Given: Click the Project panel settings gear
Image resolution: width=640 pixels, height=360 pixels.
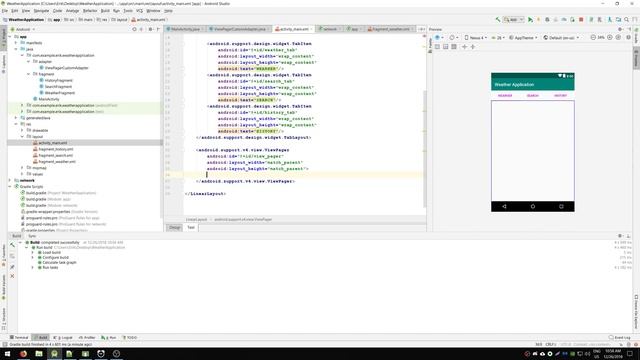Looking at the screenshot, I should pyautogui.click(x=150, y=29).
